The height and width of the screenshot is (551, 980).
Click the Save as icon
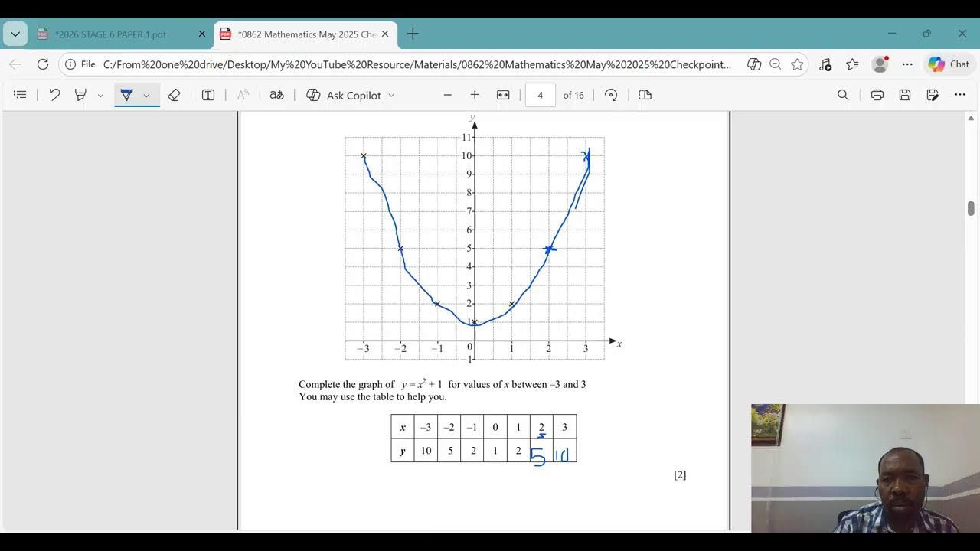[x=933, y=95]
